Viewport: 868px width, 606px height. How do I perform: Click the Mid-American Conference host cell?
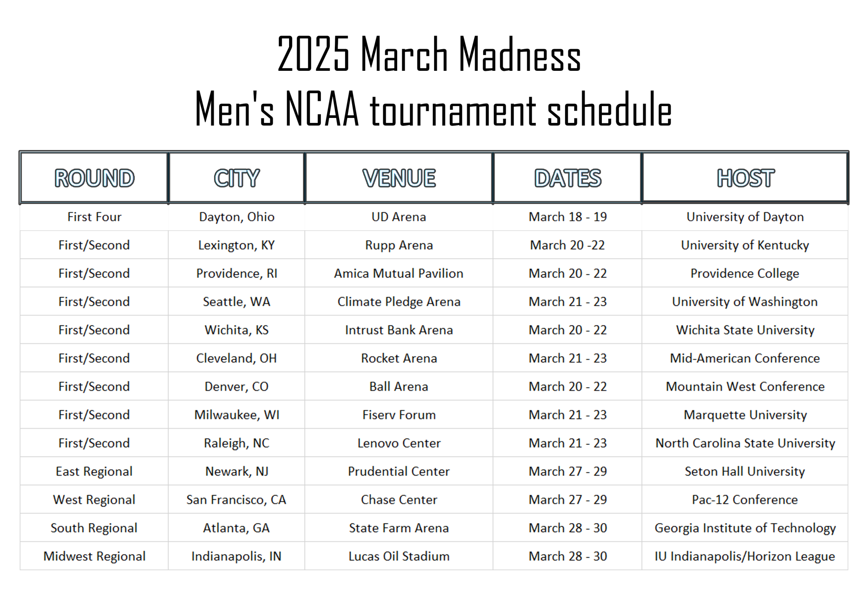(745, 358)
